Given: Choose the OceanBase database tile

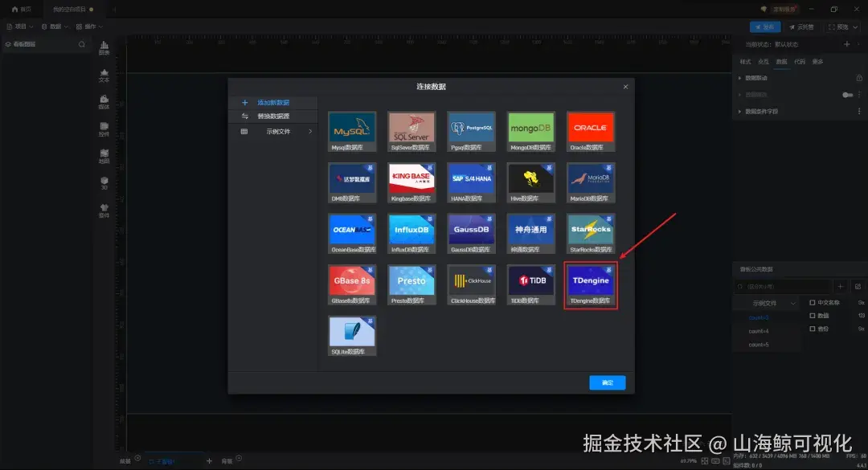Looking at the screenshot, I should tap(352, 234).
